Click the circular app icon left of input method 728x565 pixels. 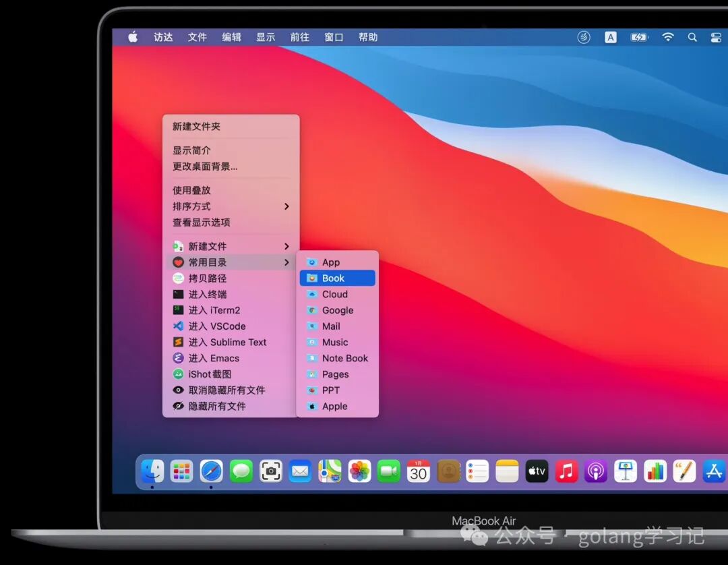point(584,37)
